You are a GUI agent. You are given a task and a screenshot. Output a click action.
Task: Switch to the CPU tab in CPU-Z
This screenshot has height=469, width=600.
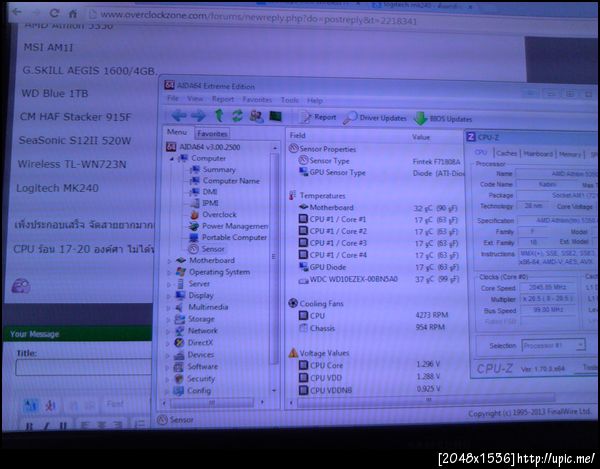tap(481, 152)
